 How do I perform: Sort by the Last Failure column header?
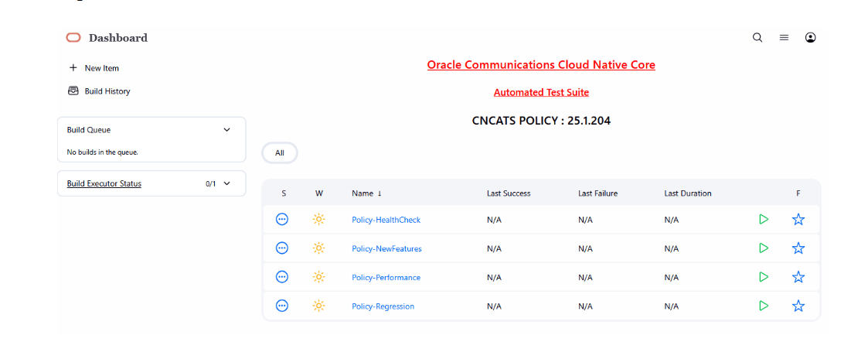pyautogui.click(x=597, y=193)
